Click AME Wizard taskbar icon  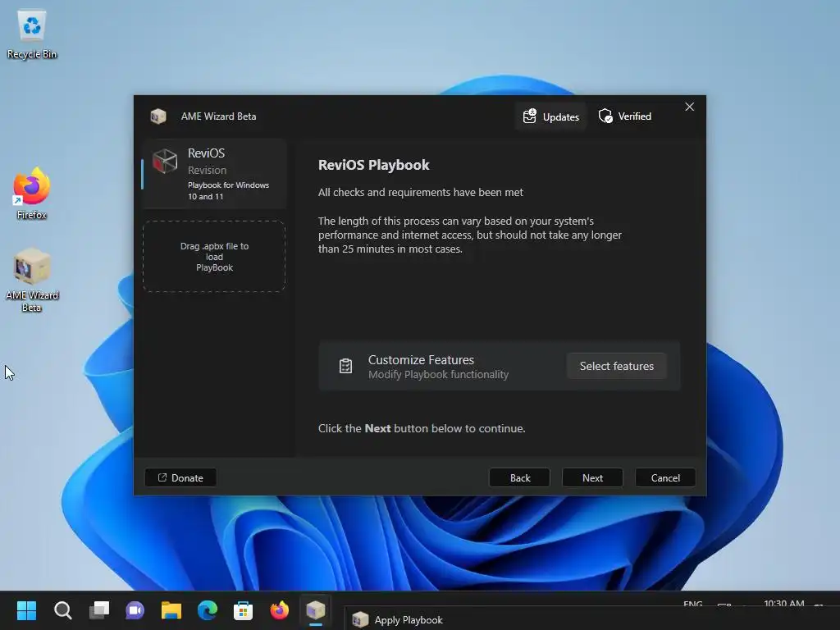pyautogui.click(x=316, y=610)
